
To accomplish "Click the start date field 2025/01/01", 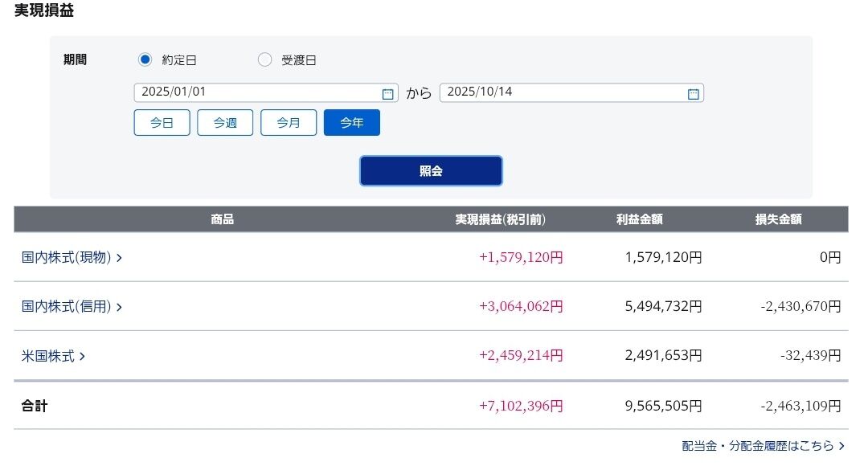I will pyautogui.click(x=256, y=92).
